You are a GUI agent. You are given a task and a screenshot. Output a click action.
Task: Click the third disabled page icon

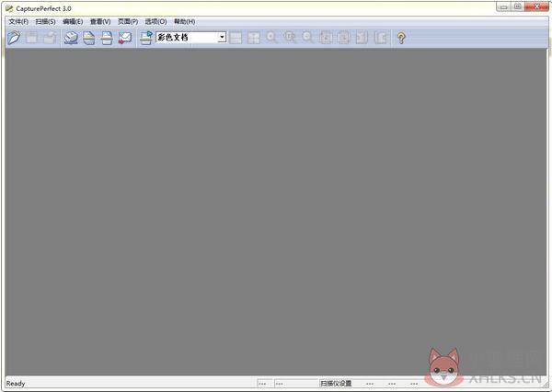[x=362, y=38]
